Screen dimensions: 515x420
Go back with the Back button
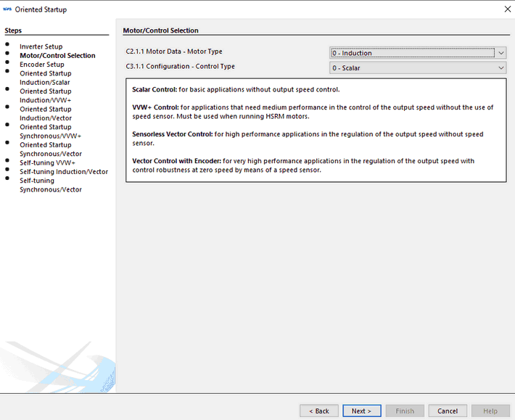point(319,411)
